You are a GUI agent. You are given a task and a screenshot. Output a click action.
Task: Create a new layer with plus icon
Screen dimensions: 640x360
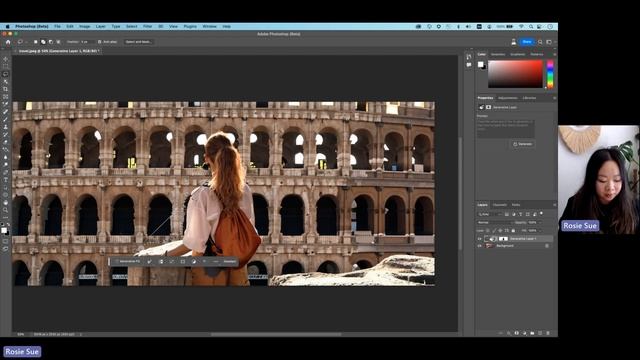click(540, 333)
